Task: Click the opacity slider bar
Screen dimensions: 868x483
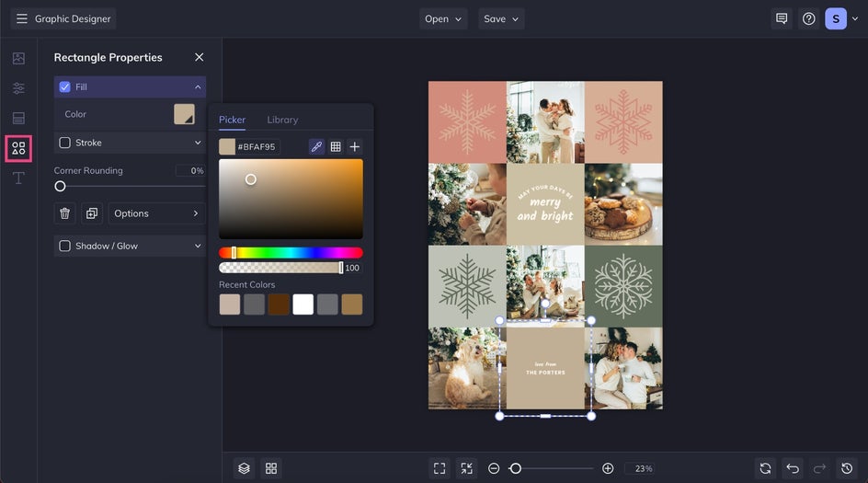Action: (x=280, y=268)
